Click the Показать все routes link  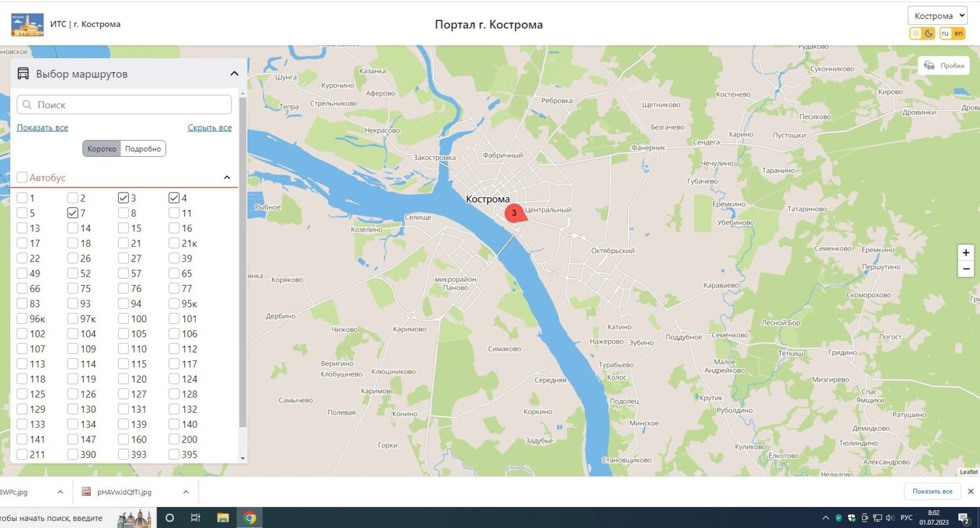pos(42,128)
